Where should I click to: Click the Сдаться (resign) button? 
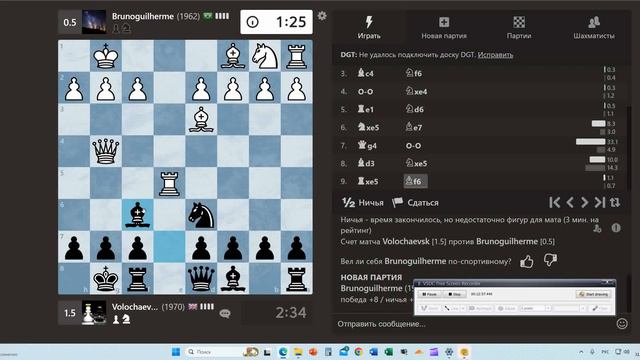tap(416, 202)
